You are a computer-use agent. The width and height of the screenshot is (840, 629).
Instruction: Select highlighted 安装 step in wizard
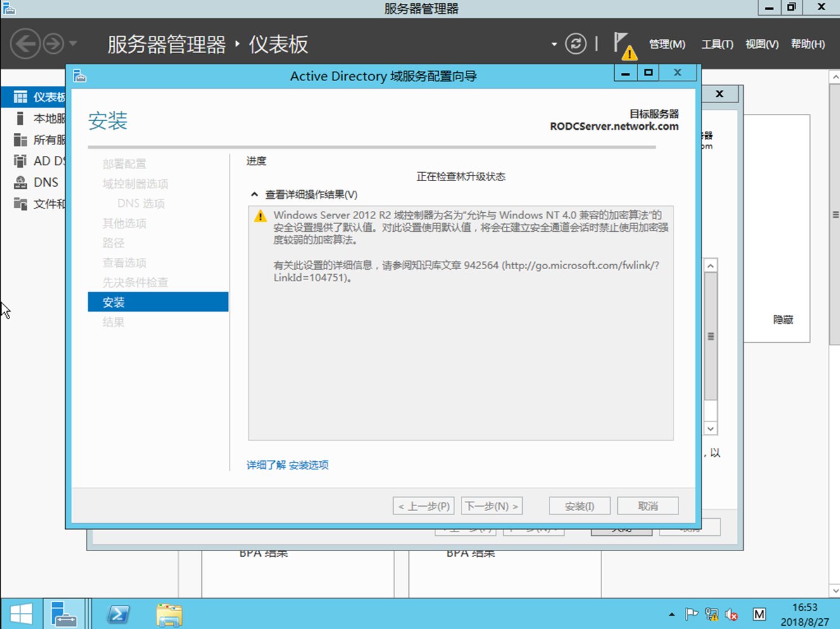click(x=158, y=302)
